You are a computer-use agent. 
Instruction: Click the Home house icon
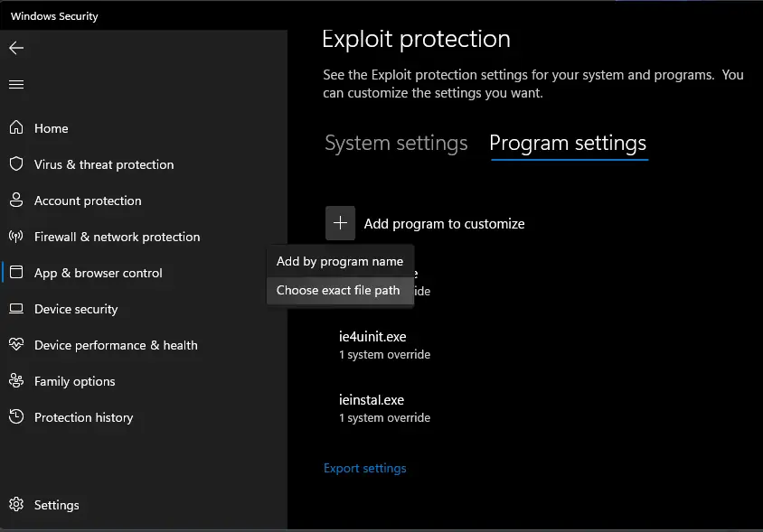(16, 127)
